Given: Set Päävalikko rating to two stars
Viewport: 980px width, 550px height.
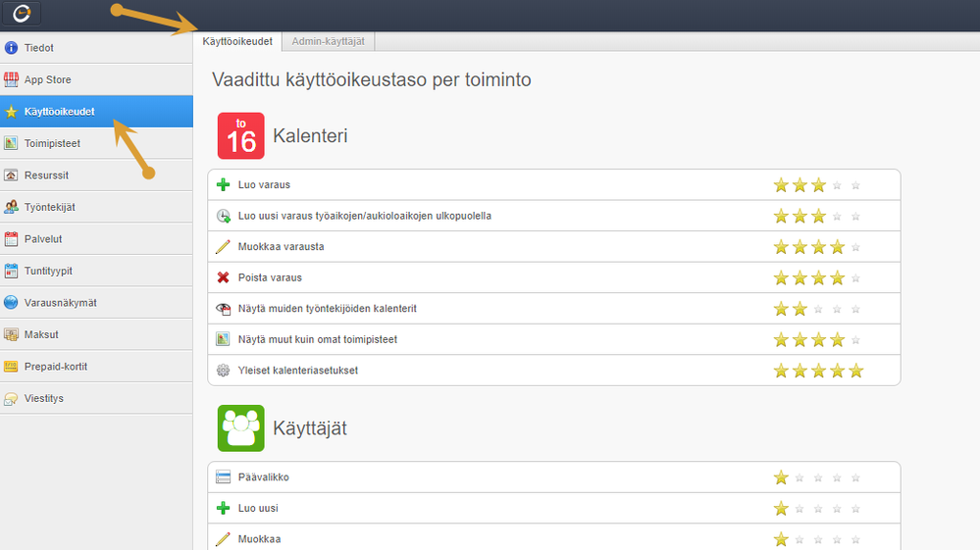Looking at the screenshot, I should (799, 478).
